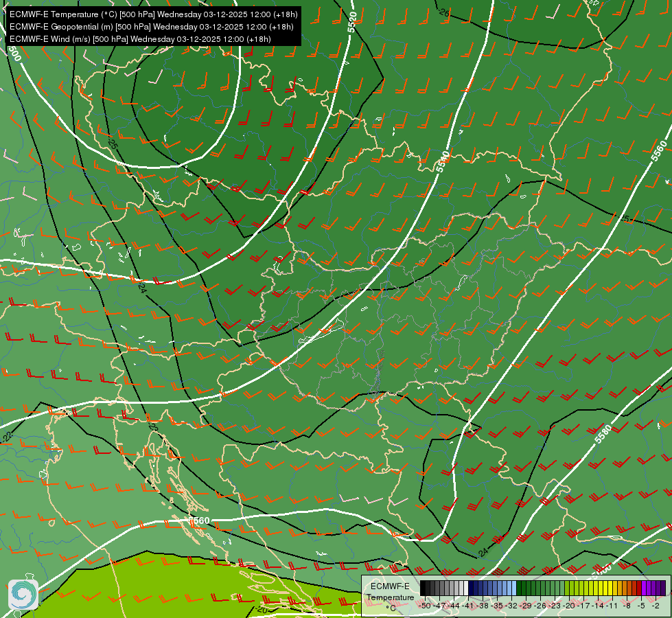Click the -2 value on the legend scale
This screenshot has width=672, height=618.
coord(656,606)
